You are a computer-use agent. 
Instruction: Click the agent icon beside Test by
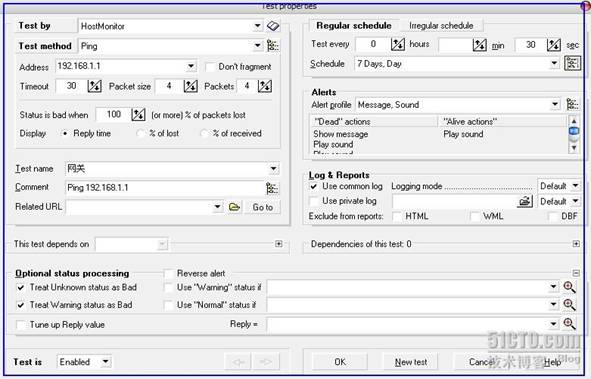click(273, 26)
